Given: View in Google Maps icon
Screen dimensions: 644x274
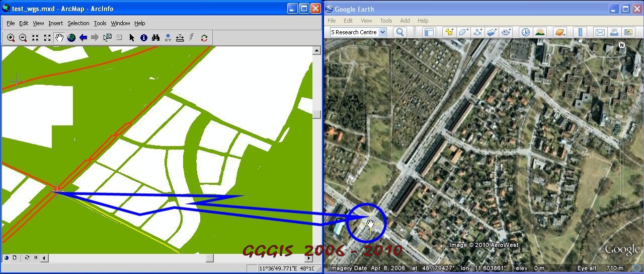Looking at the screenshot, I should pos(628,32).
